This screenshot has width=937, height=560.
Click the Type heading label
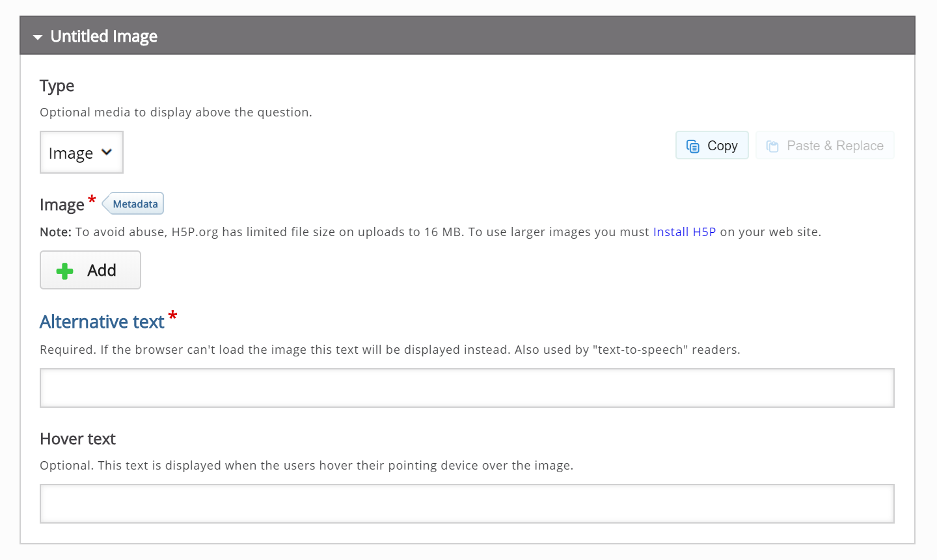[57, 86]
